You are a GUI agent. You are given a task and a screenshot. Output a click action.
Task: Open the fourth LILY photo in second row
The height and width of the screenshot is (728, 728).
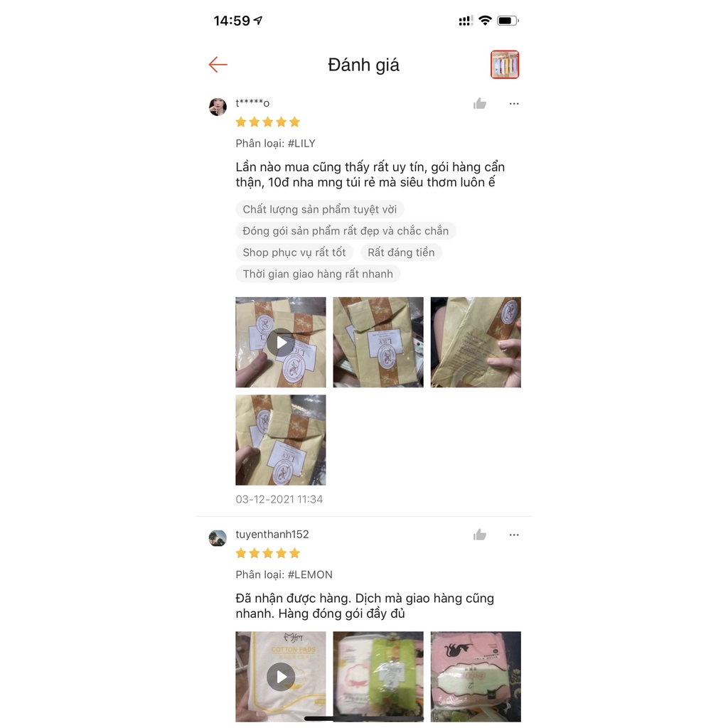coord(280,439)
